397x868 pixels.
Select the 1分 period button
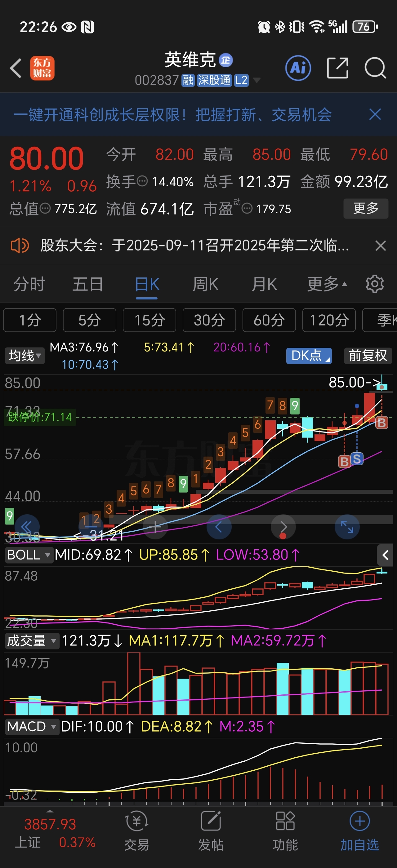[30, 320]
